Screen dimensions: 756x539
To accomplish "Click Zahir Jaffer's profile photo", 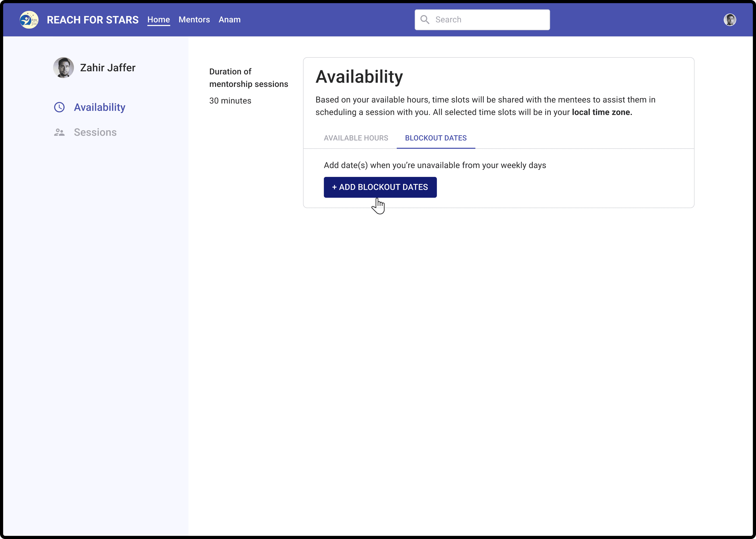I will (x=63, y=68).
